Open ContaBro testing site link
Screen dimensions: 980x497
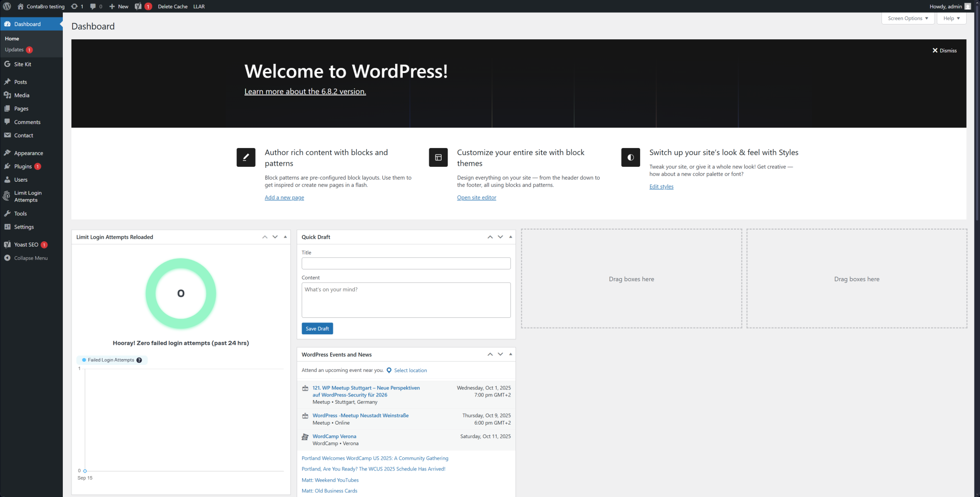[x=41, y=7]
